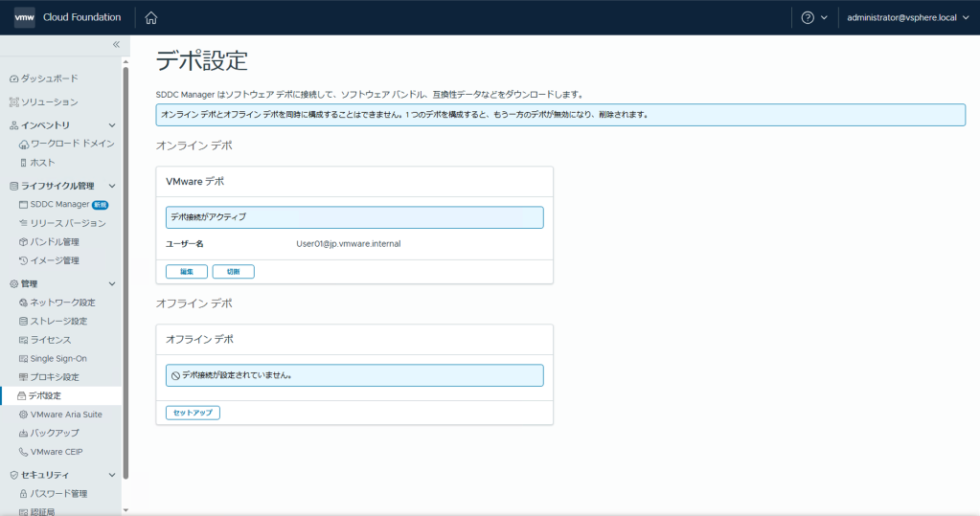
Task: Click the 編集 button for VMware depot
Action: (x=186, y=272)
